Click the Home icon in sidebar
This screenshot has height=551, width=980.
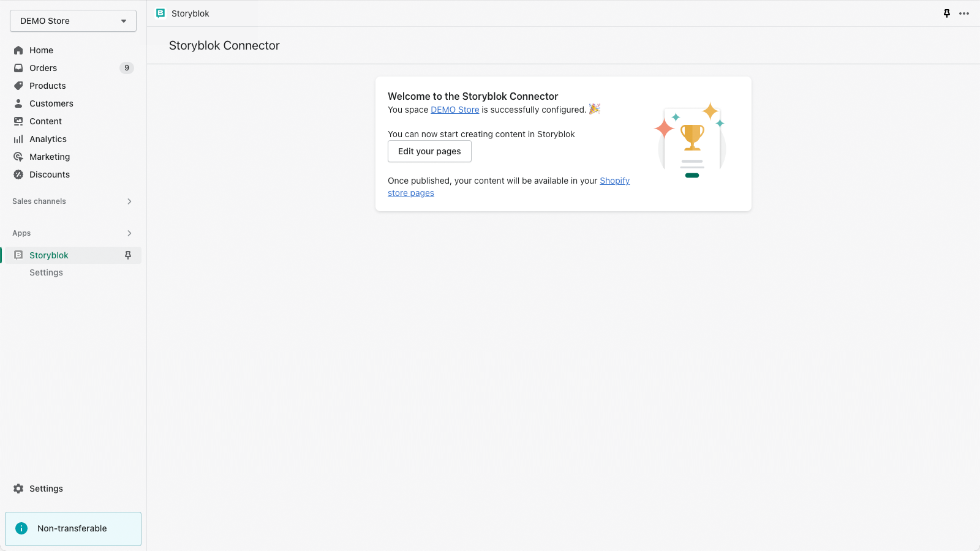pos(18,50)
